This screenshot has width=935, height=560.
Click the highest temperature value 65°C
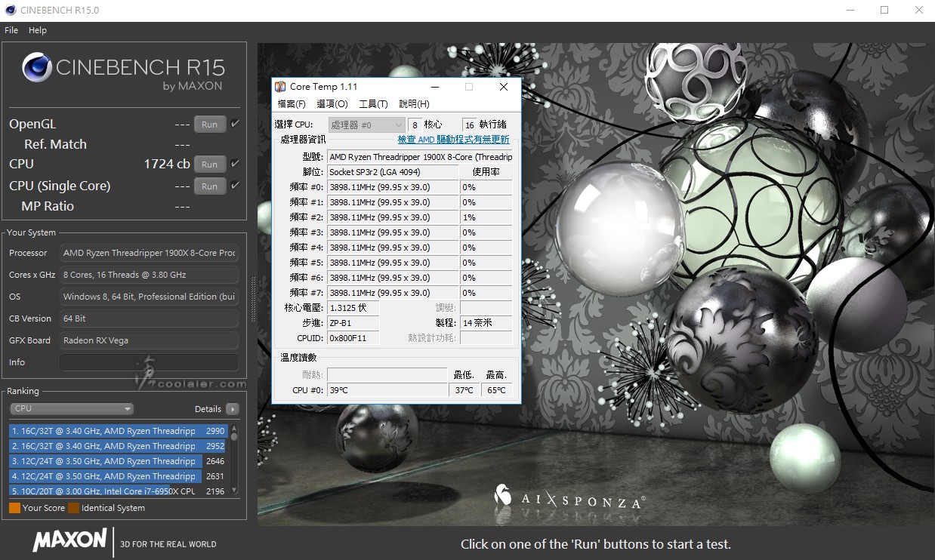coord(497,390)
